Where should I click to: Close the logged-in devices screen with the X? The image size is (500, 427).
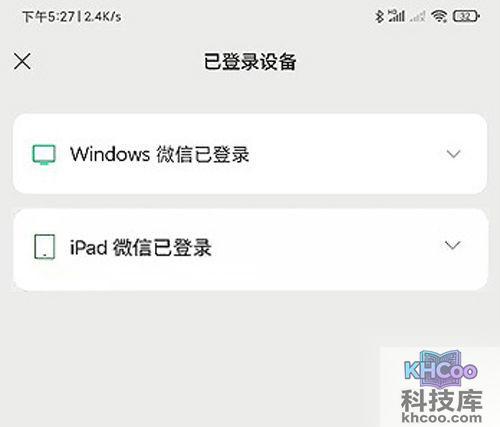click(x=22, y=62)
